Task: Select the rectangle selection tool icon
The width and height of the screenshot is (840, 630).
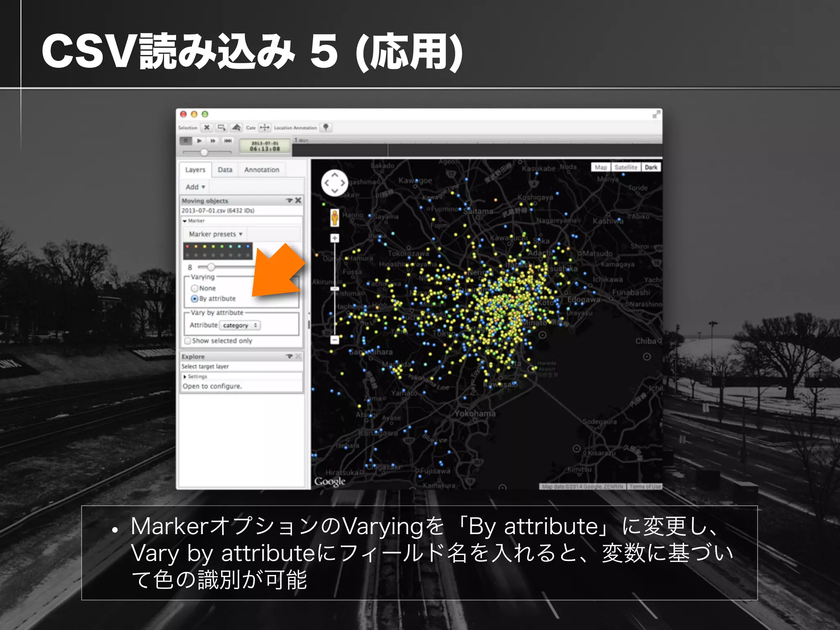Action: (x=221, y=128)
